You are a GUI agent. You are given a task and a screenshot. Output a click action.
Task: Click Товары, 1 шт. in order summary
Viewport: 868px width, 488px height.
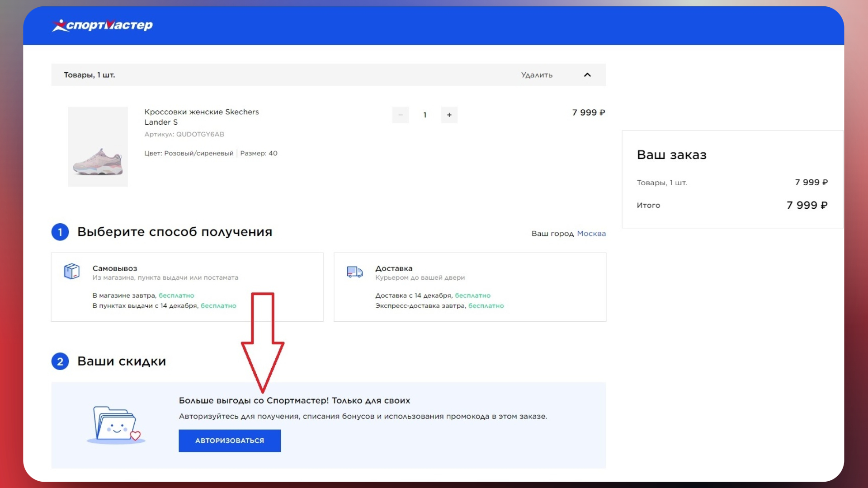(x=662, y=183)
